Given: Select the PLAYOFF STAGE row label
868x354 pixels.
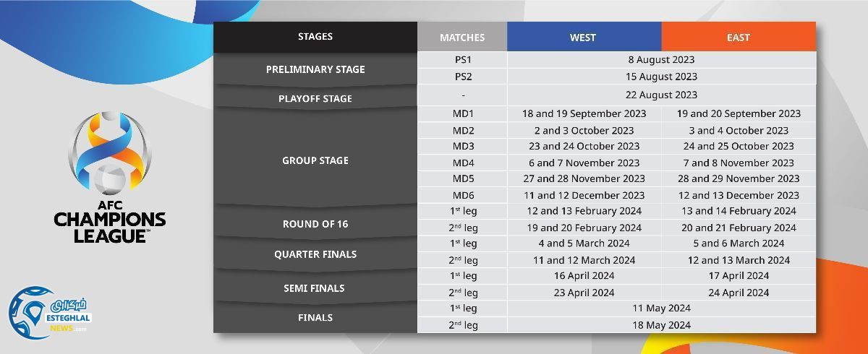Looking at the screenshot, I should coord(315,98).
